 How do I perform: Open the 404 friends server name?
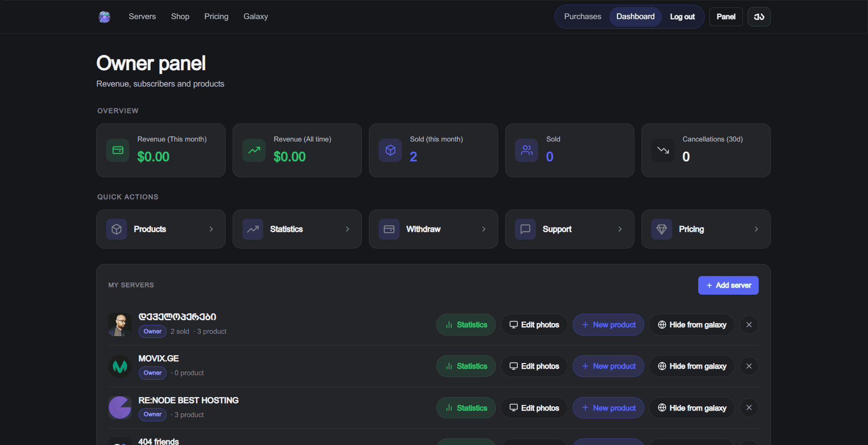[x=159, y=441]
